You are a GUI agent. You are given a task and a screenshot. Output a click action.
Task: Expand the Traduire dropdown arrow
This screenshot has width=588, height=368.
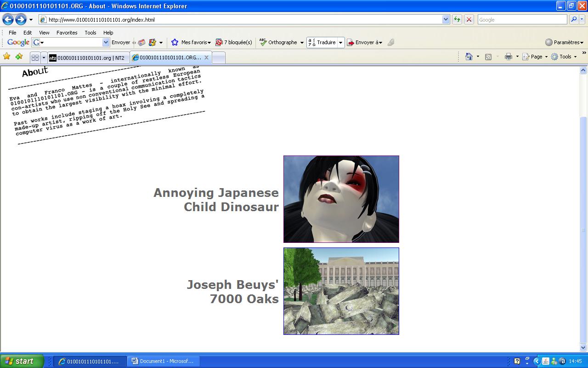pyautogui.click(x=341, y=43)
